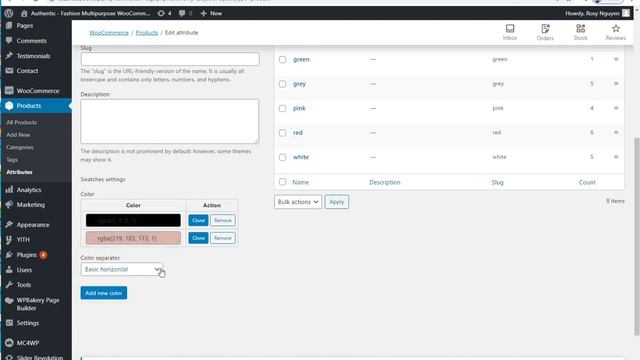The image size is (640, 360).
Task: Check the grey term checkbox
Action: [282, 84]
